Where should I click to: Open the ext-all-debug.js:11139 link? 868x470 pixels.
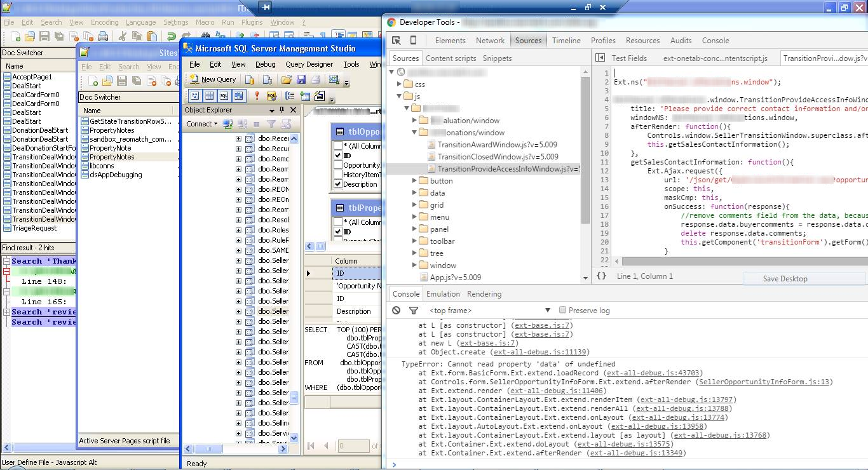[540, 351]
